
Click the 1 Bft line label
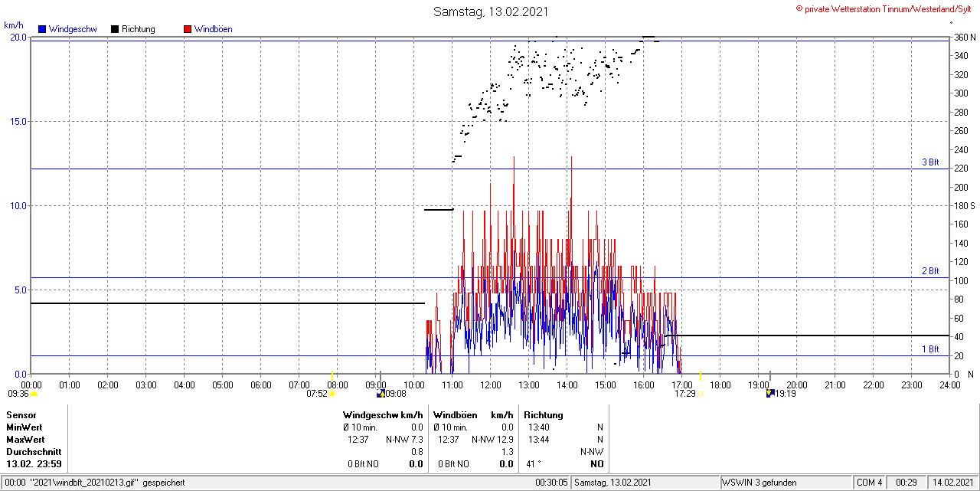click(930, 349)
